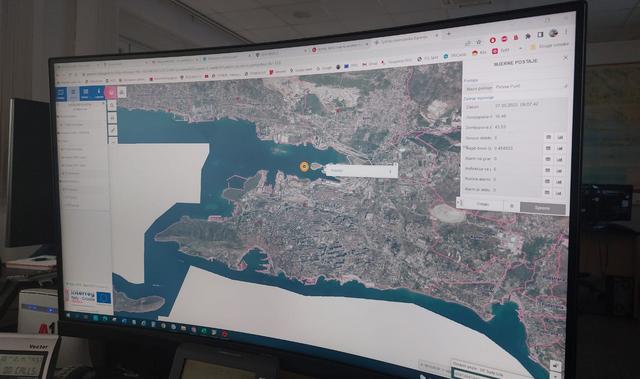640x379 pixels.
Task: Open the Chrome extensions puzzle icon
Action: (528, 36)
